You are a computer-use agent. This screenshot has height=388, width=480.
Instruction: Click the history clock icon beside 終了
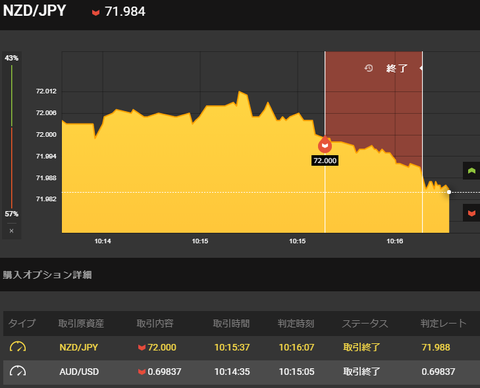coord(368,68)
